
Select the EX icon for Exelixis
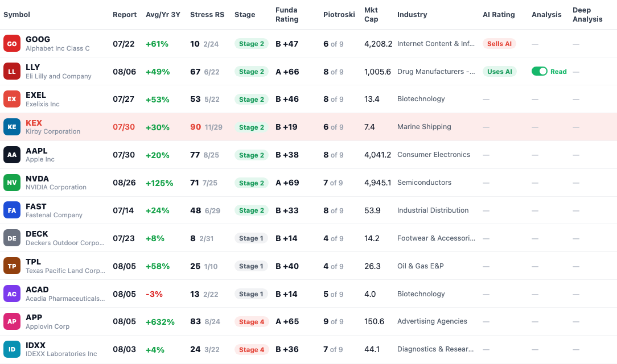12,99
